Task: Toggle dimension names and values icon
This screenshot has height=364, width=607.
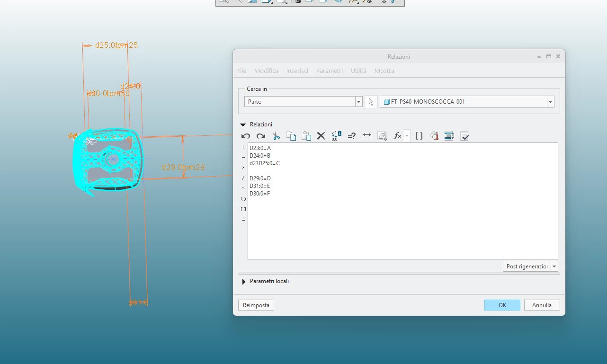Action: point(337,136)
